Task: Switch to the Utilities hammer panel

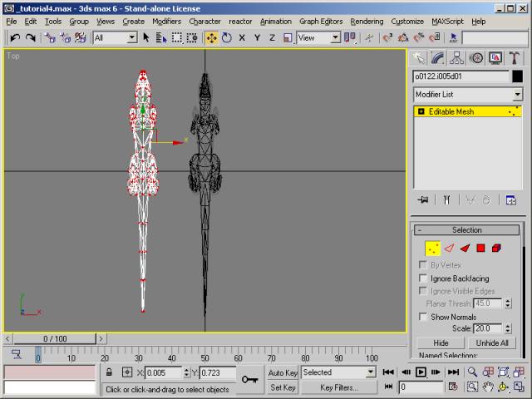Action: click(515, 57)
